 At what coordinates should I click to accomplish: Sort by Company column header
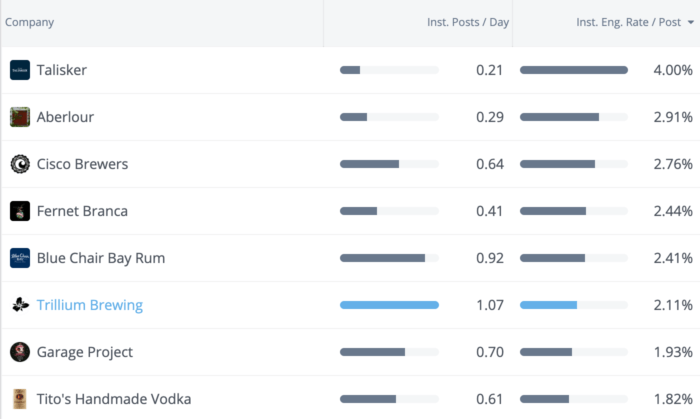[x=30, y=22]
